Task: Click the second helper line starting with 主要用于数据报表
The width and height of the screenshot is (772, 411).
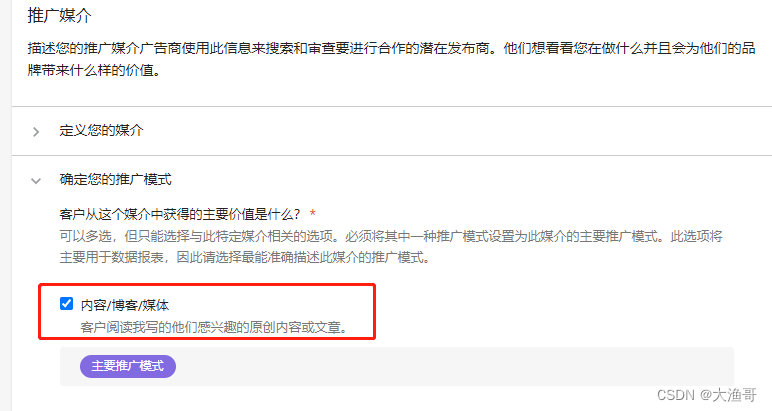Action: coord(245,257)
